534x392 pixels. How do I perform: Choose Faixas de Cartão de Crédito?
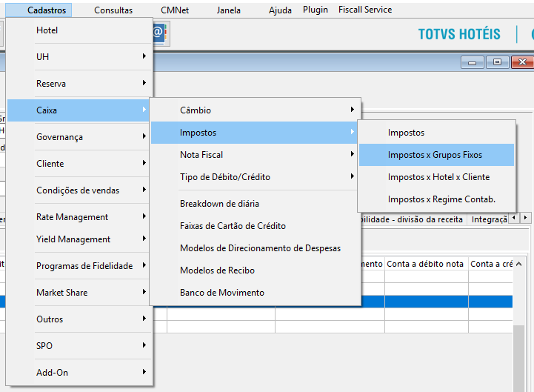(256, 226)
